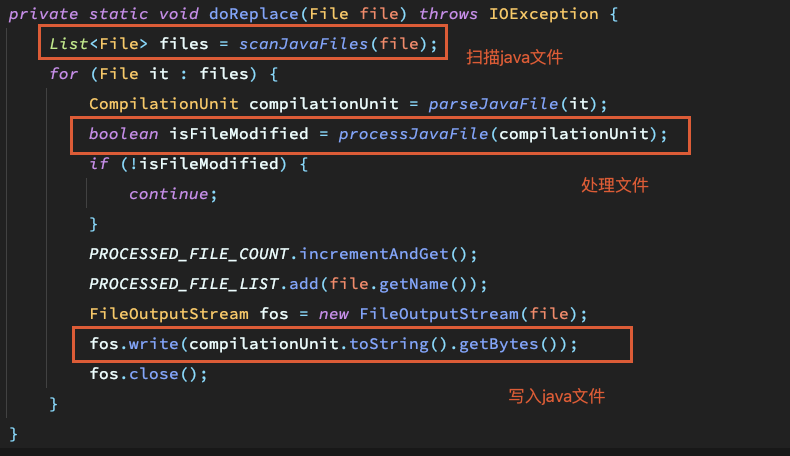This screenshot has height=456, width=790.
Task: Select the continue statement
Action: pyautogui.click(x=173, y=194)
